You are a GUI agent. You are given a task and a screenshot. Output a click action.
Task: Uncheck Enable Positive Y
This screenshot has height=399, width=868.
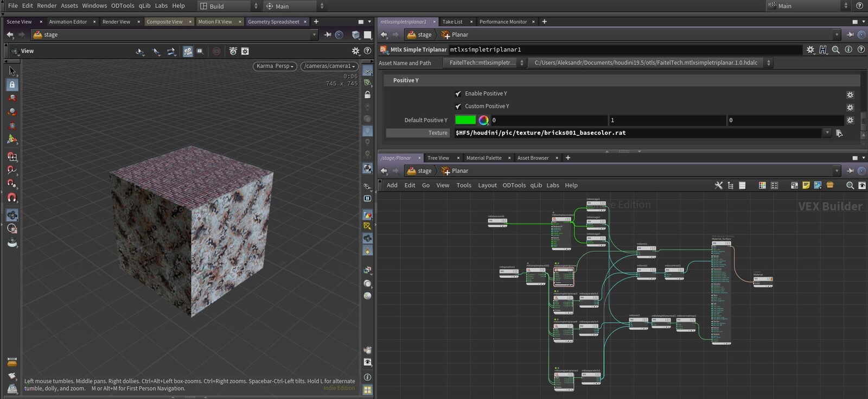(x=458, y=93)
